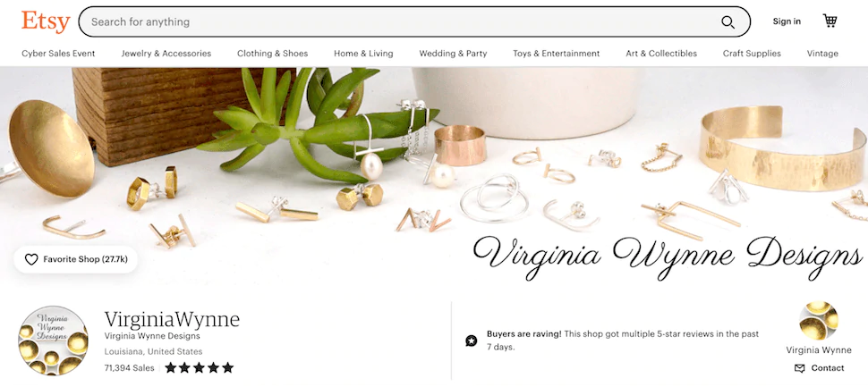
Task: Select Home & Living category
Action: point(363,54)
